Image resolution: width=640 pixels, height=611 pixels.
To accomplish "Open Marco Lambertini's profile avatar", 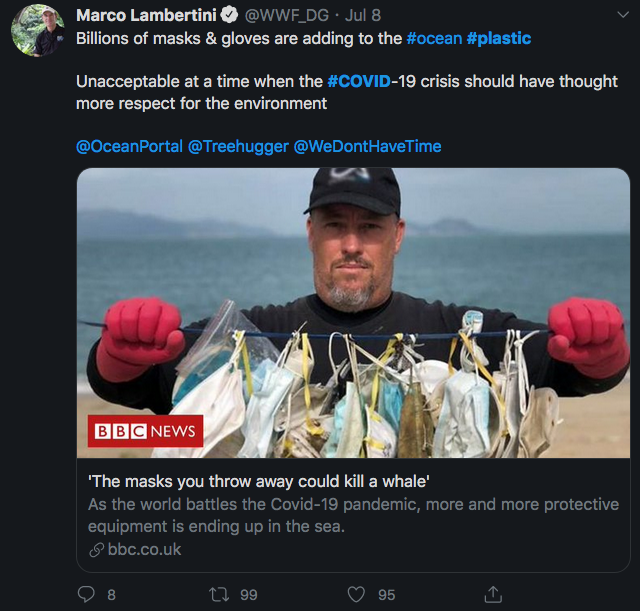I will pos(38,31).
